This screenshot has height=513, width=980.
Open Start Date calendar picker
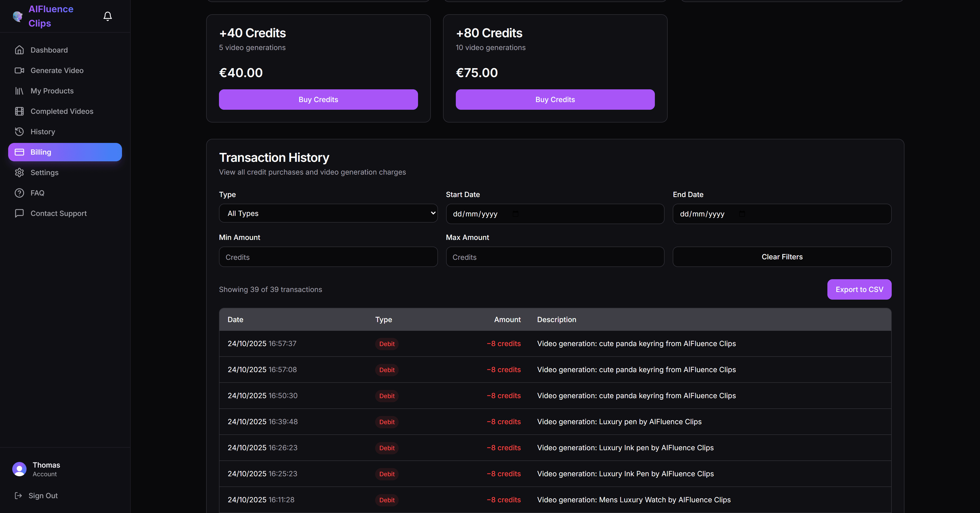[515, 214]
